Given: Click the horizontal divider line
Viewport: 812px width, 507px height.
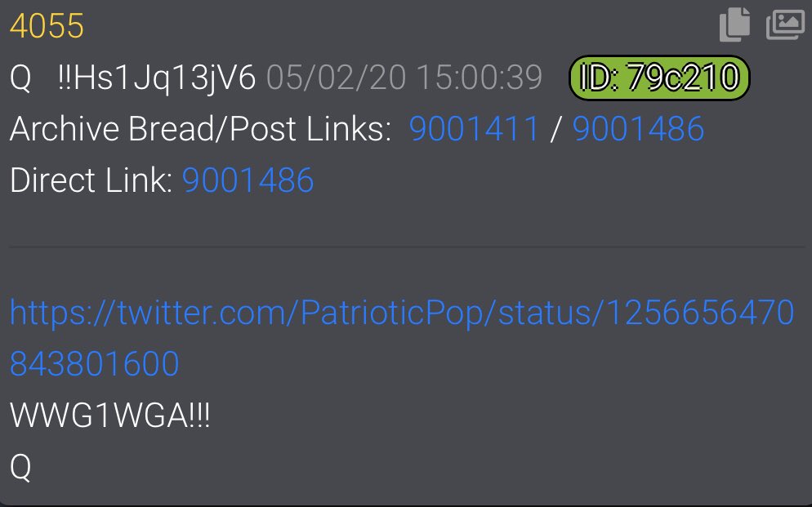Looking at the screenshot, I should pos(407,247).
